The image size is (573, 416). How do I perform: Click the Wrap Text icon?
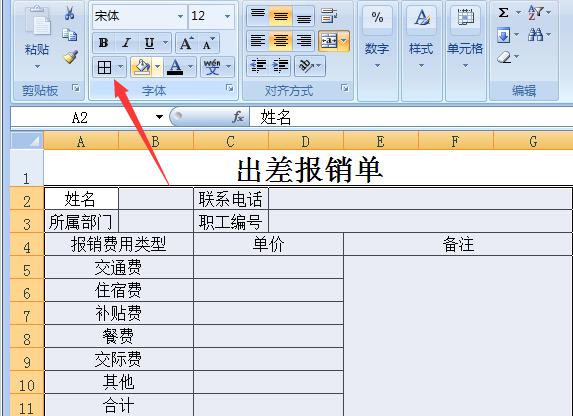(329, 16)
